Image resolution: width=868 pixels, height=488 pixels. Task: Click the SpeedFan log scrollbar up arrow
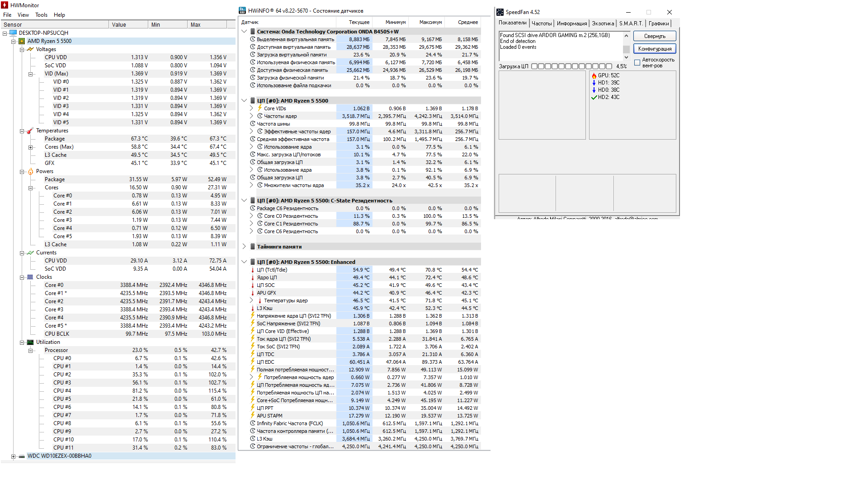tap(626, 36)
